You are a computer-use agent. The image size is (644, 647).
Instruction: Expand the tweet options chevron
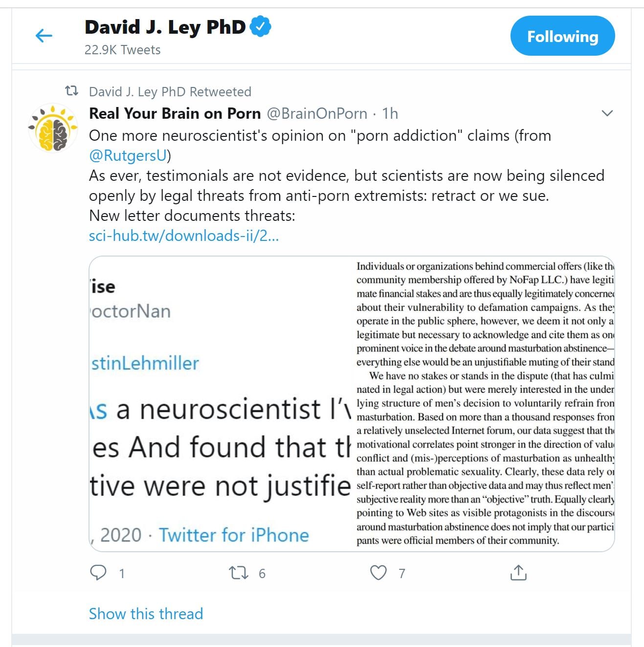[607, 113]
